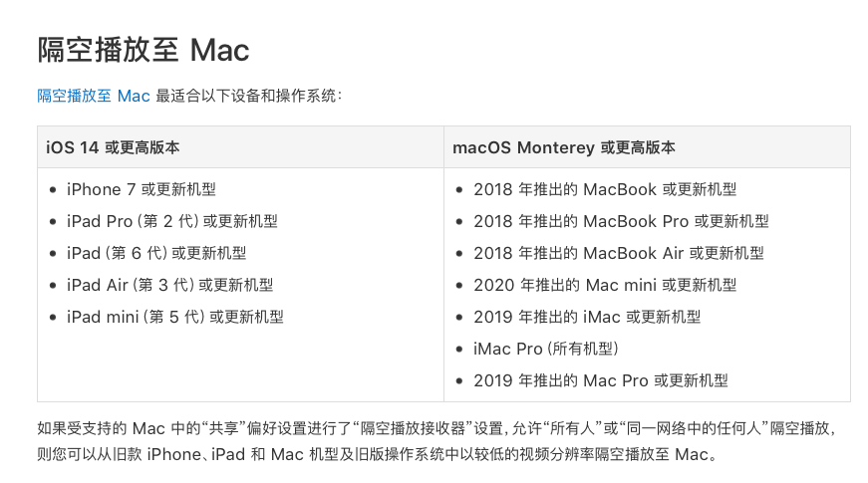This screenshot has height=483, width=868.
Task: Click the 2019 年推出的 iMac entry
Action: [587, 317]
